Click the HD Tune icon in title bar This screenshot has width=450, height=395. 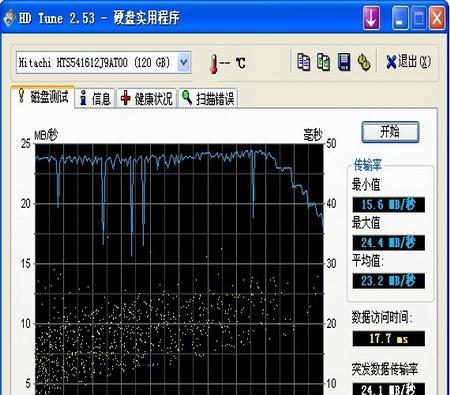(9, 18)
